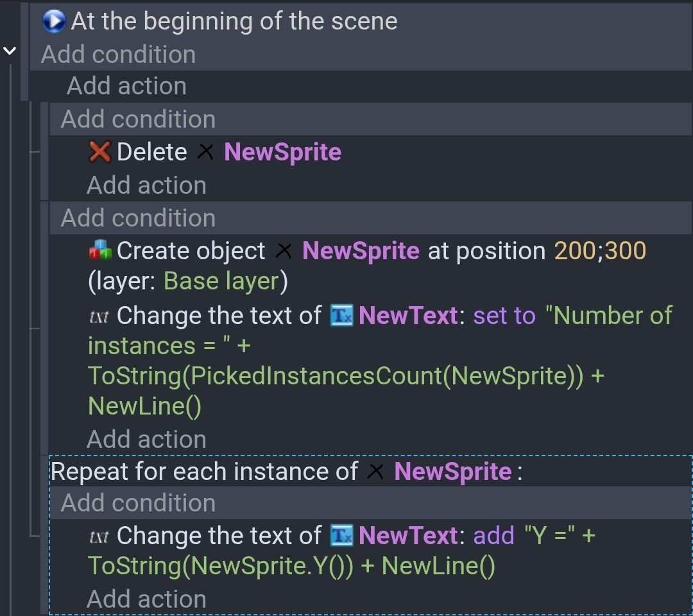
Task: Click "Add condition" inside the Repeat event
Action: coord(138,503)
